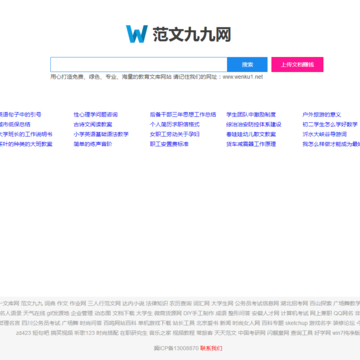
Task: Open the DIY手工制作 footer link
Action: (x=199, y=313)
